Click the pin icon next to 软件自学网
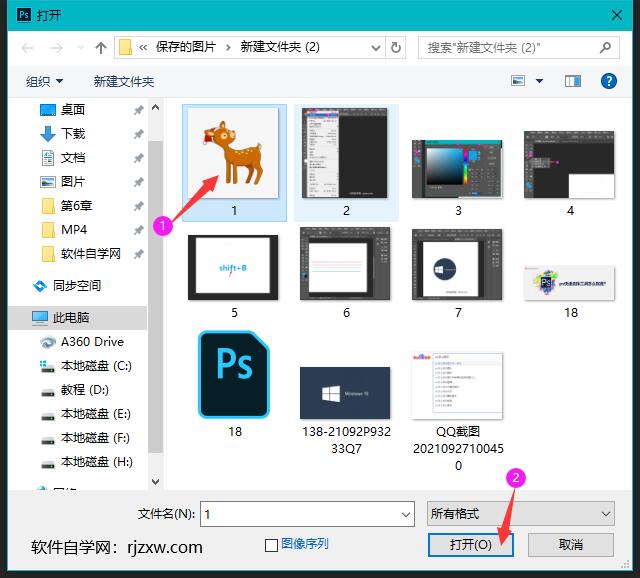 coord(139,254)
